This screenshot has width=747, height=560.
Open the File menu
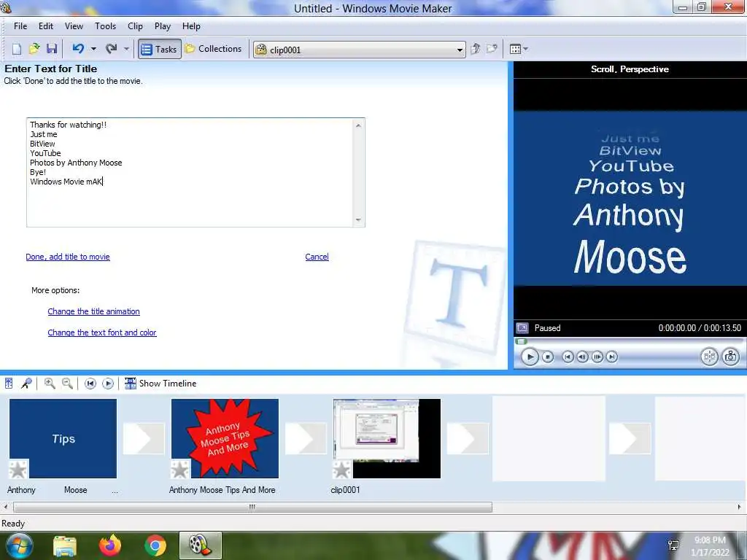tap(20, 26)
